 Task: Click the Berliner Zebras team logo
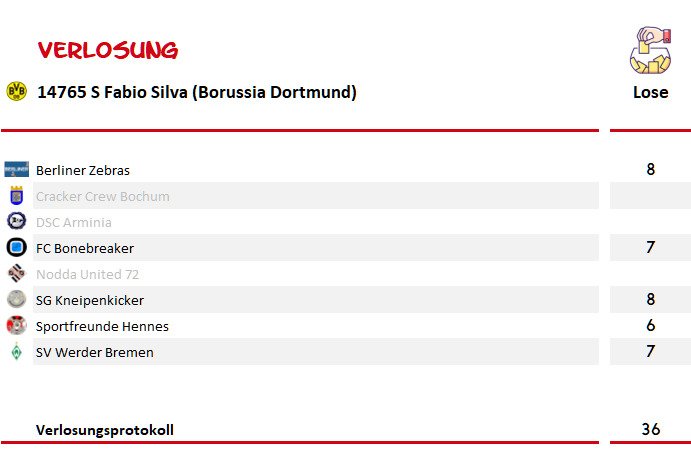point(16,169)
